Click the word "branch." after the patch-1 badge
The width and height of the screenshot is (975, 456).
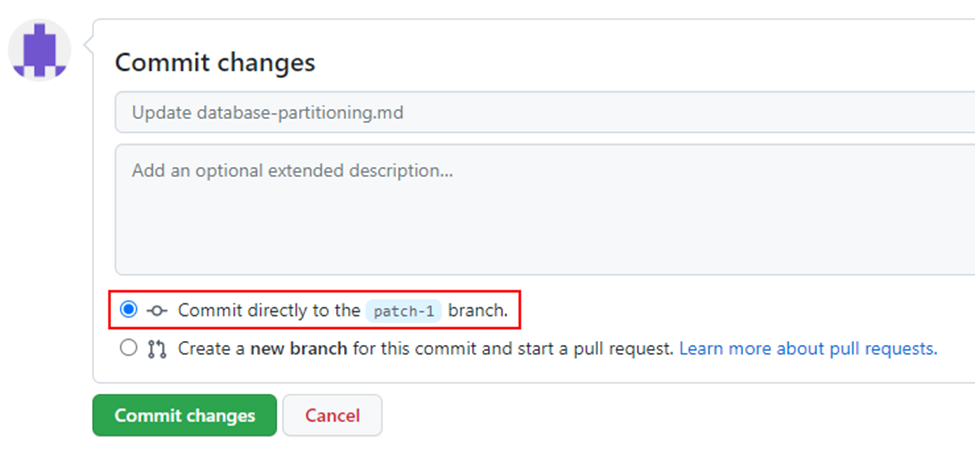tap(478, 310)
